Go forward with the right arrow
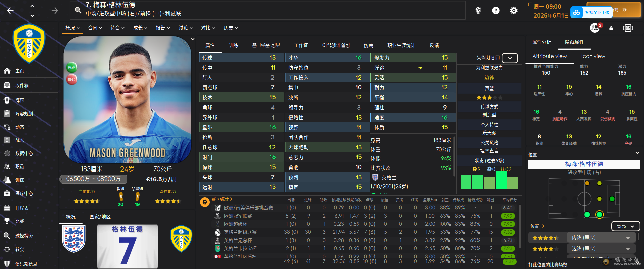 pyautogui.click(x=55, y=11)
